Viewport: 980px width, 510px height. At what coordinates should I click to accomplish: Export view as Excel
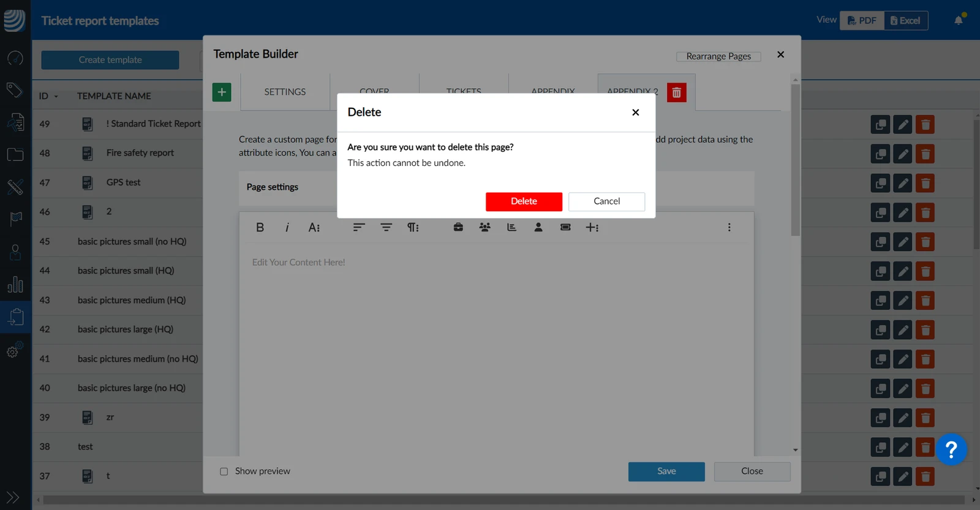click(x=906, y=21)
